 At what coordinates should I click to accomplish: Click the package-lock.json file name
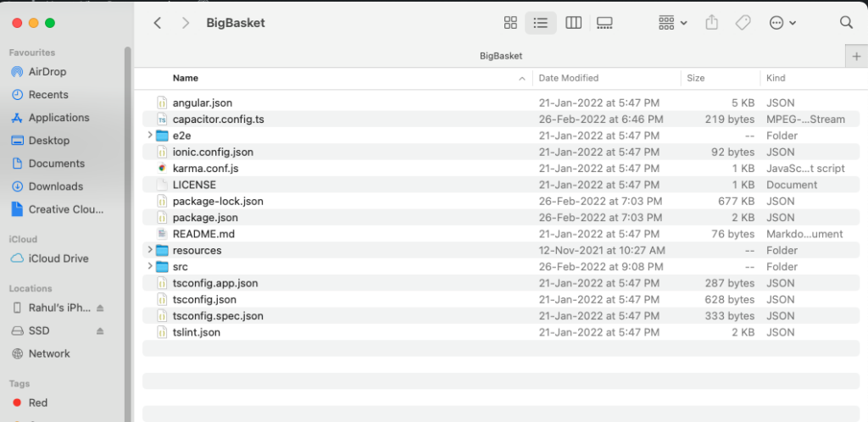tap(218, 201)
